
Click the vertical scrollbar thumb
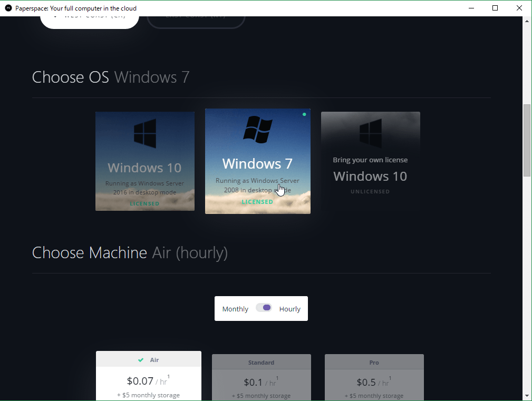(527, 140)
